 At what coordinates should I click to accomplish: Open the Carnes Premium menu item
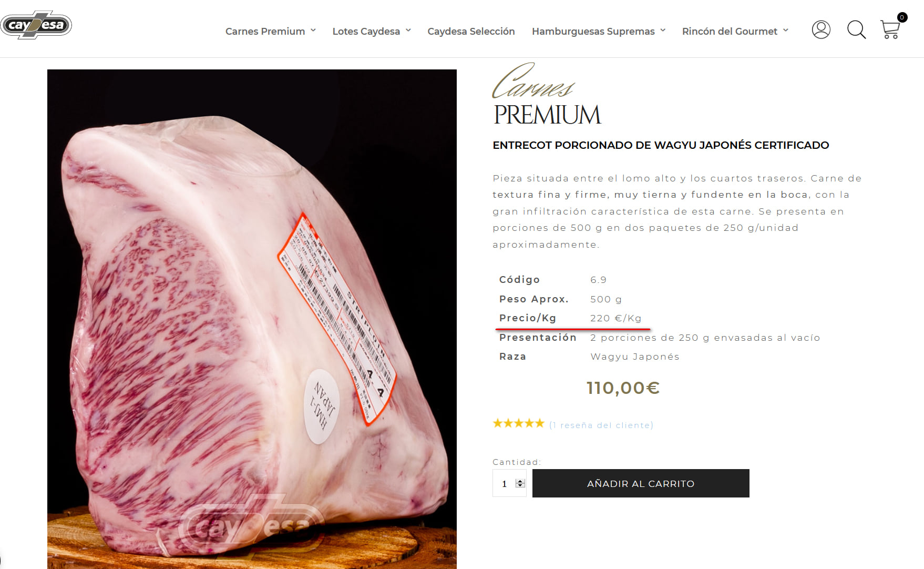(x=265, y=31)
